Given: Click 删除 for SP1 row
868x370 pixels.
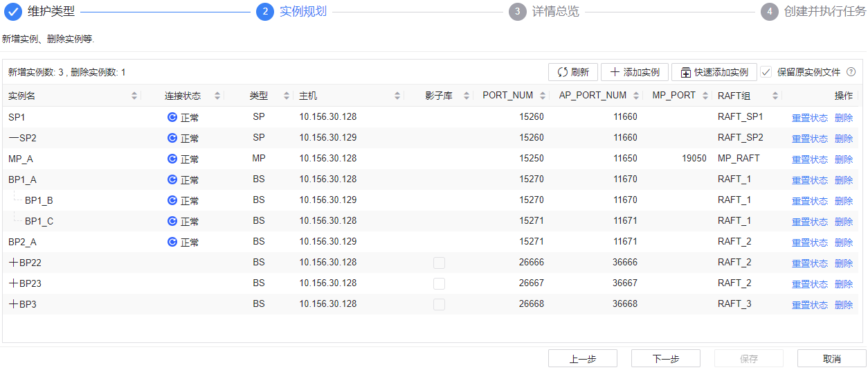Looking at the screenshot, I should (844, 118).
